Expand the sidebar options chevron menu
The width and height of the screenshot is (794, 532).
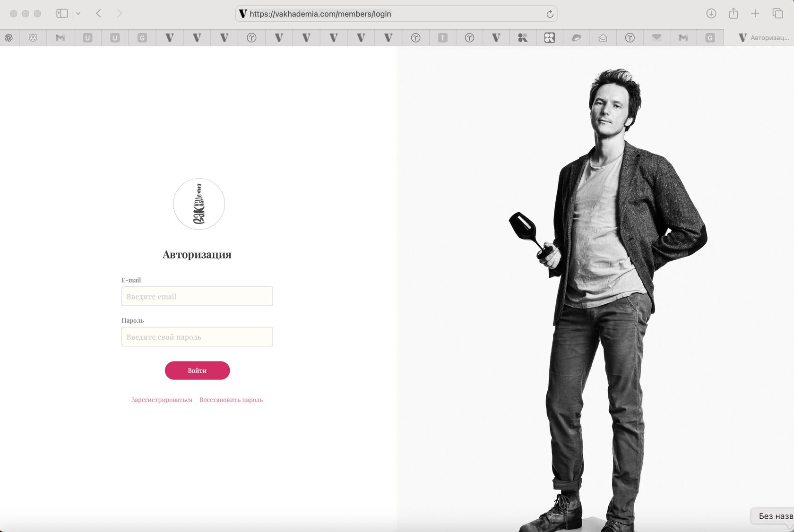pyautogui.click(x=78, y=14)
